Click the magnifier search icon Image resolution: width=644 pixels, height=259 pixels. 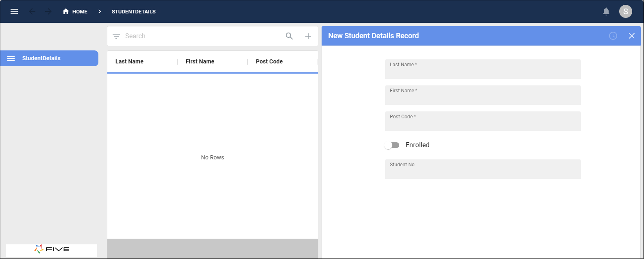tap(289, 36)
